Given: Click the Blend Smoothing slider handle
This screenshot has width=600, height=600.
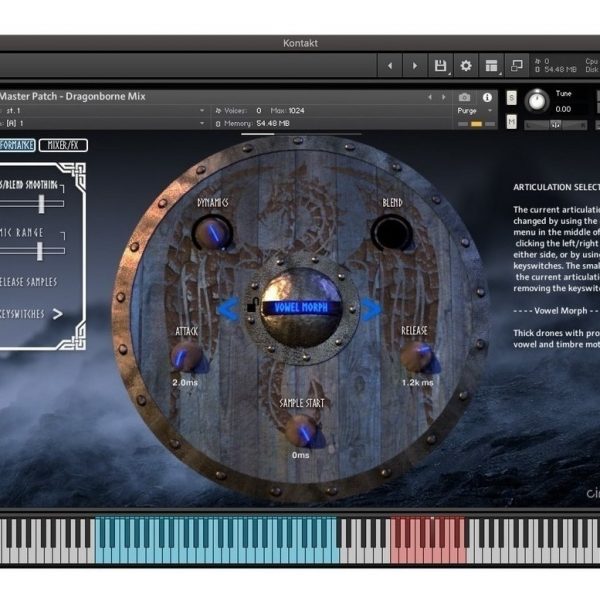Looking at the screenshot, I should click(x=41, y=204).
